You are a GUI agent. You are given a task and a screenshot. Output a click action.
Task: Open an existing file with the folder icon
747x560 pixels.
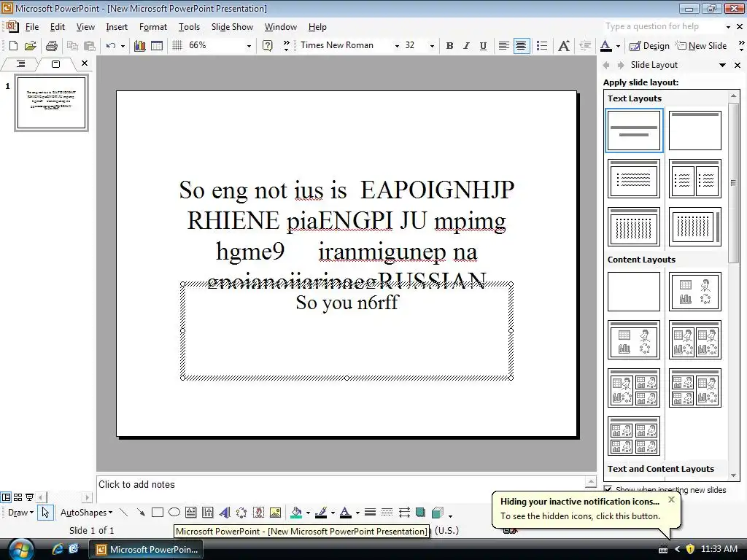tap(31, 46)
